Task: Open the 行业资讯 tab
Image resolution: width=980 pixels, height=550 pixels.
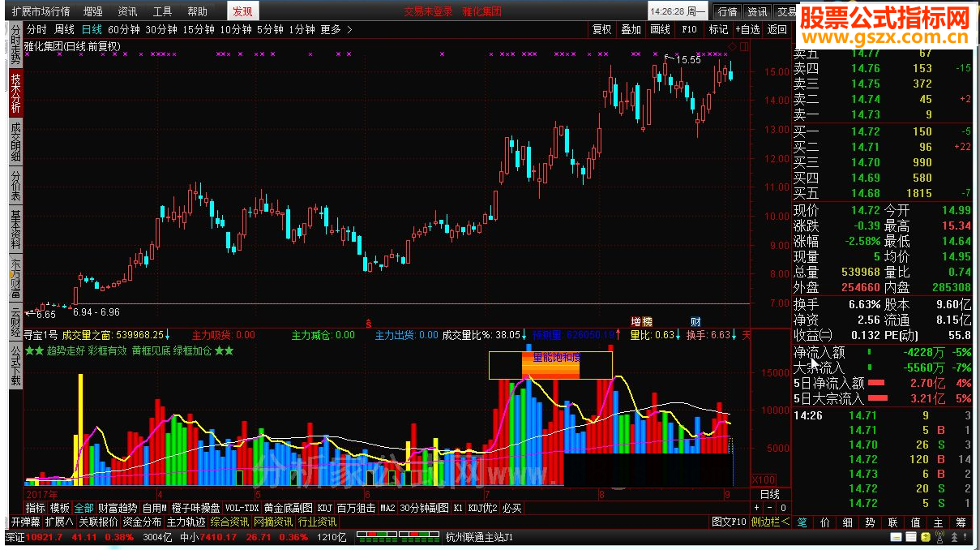Action: point(317,522)
